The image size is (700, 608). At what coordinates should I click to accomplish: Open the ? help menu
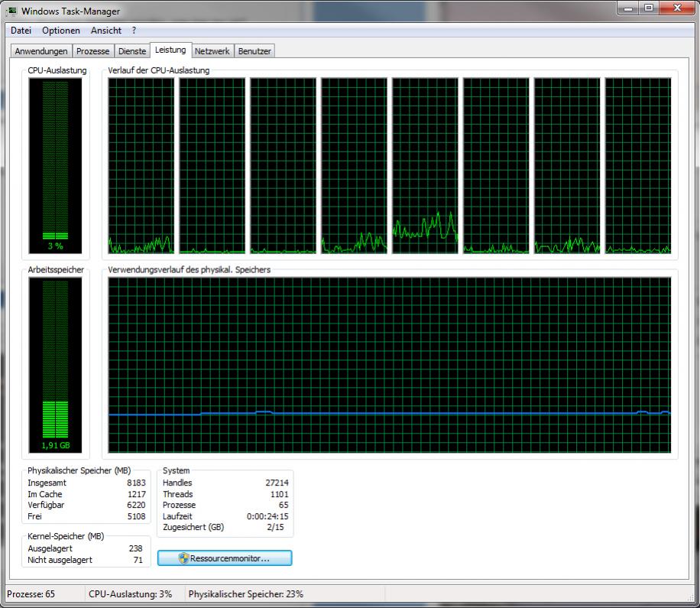tap(134, 31)
